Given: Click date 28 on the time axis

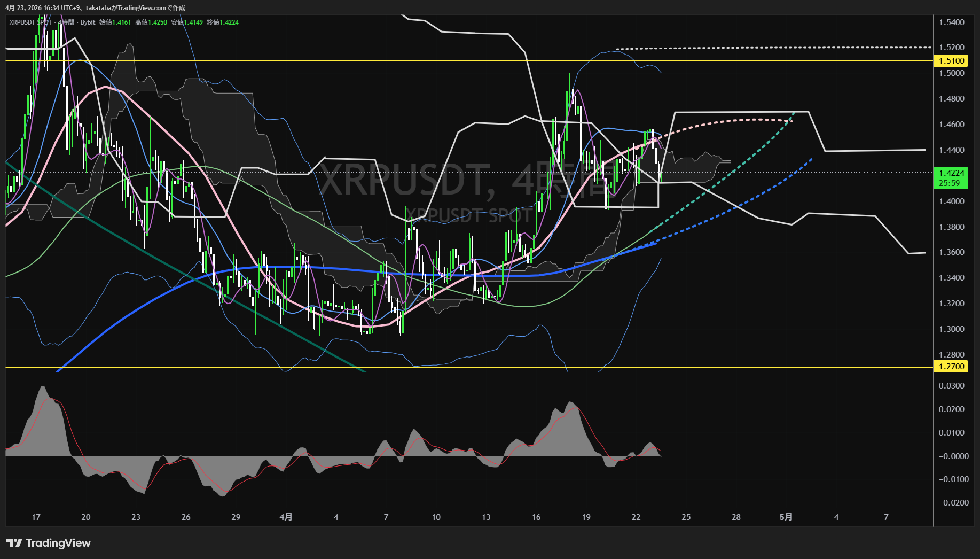Looking at the screenshot, I should [x=736, y=517].
